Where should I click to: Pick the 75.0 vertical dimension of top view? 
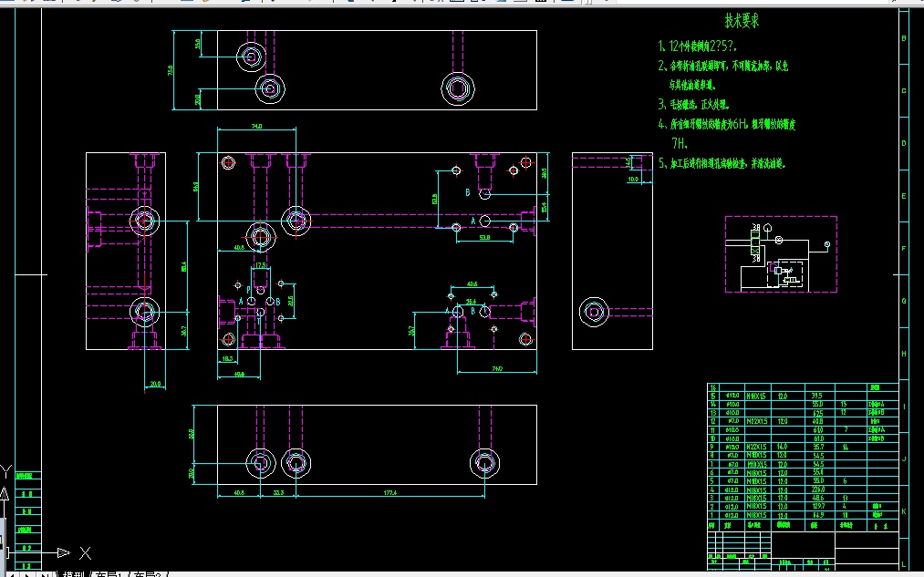171,71
